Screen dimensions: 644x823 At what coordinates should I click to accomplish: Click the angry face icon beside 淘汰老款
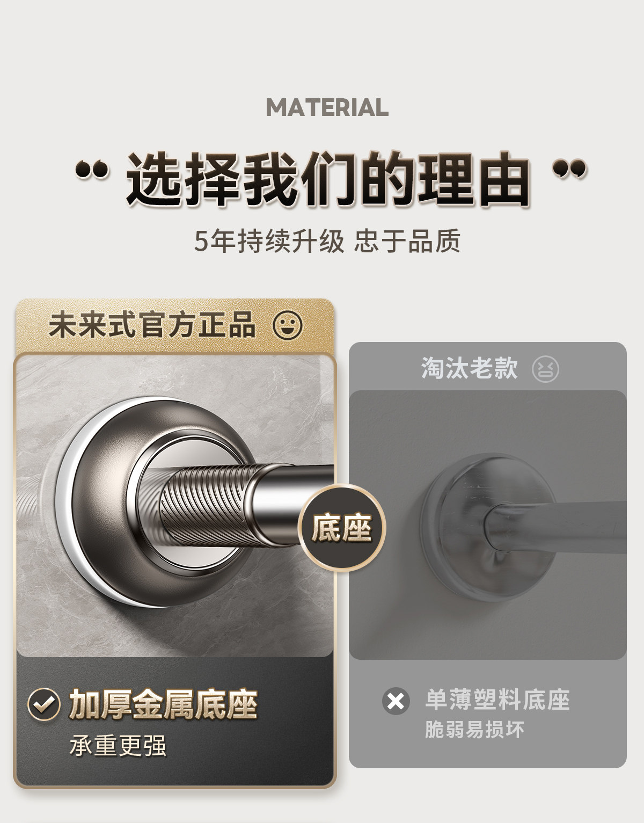coord(545,369)
